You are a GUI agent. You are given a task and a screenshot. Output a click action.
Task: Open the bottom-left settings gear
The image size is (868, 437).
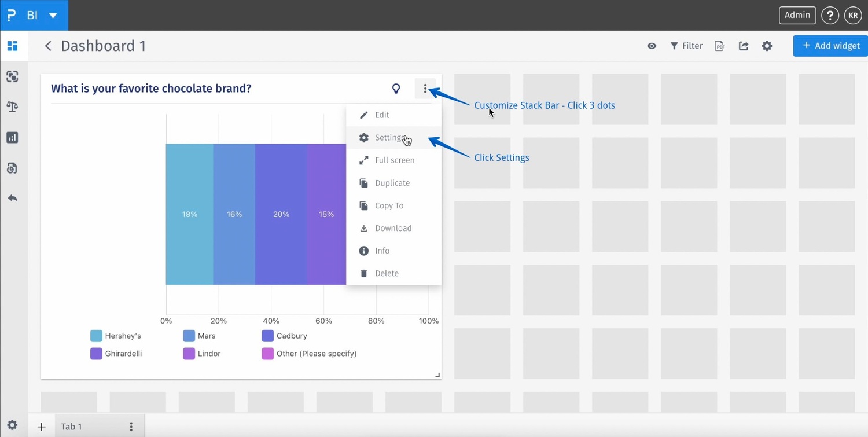12,425
